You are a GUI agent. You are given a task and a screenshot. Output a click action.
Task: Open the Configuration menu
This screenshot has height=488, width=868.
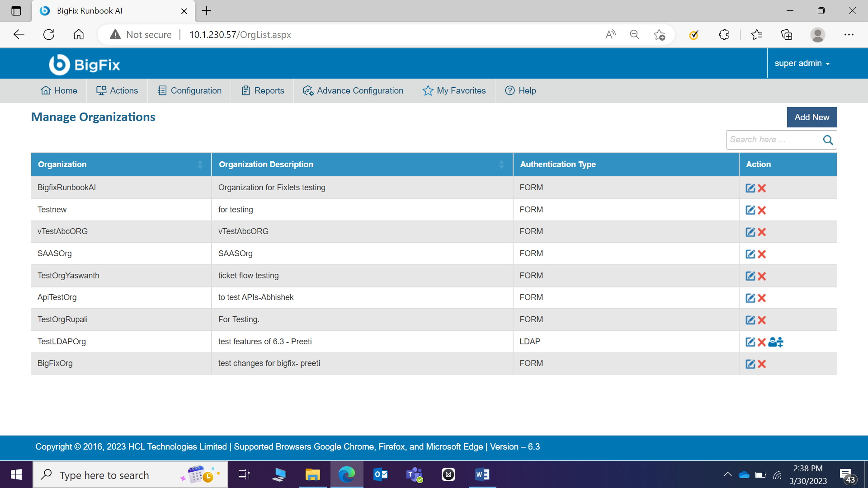189,91
